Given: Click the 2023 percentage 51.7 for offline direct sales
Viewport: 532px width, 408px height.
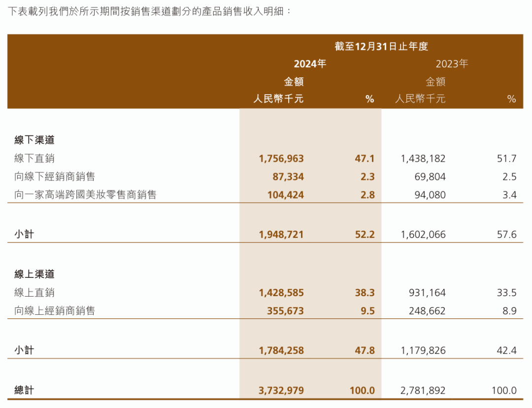Looking at the screenshot, I should pyautogui.click(x=507, y=159).
